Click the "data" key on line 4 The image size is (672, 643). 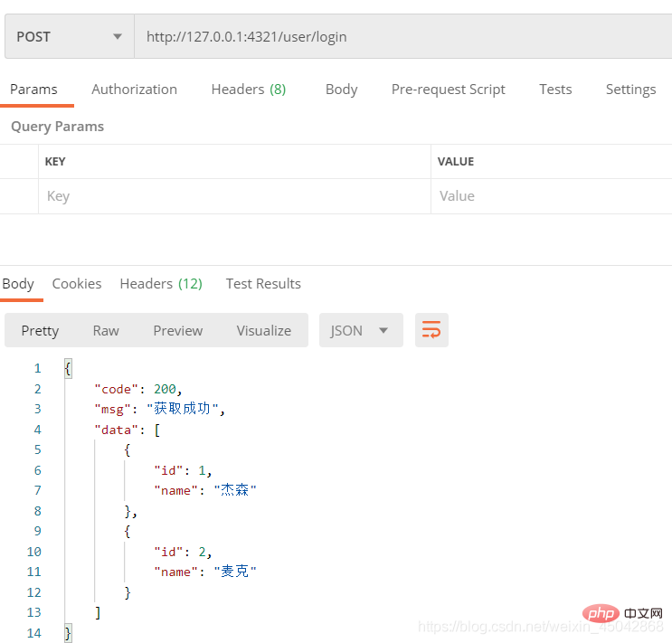point(117,430)
